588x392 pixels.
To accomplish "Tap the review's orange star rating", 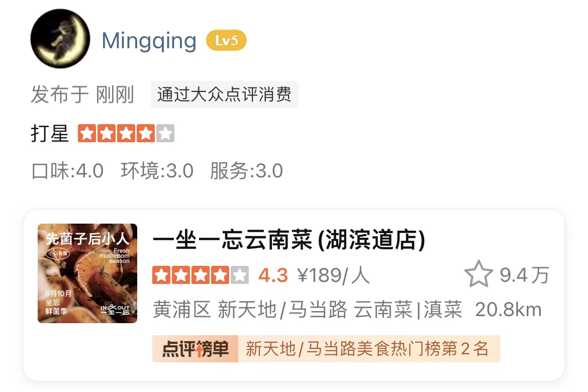I will click(126, 133).
